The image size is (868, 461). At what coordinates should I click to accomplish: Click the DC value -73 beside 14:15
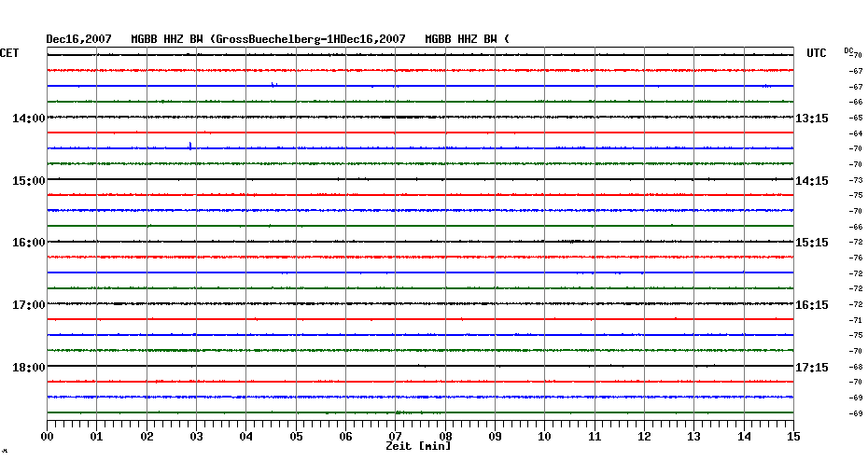coord(856,180)
